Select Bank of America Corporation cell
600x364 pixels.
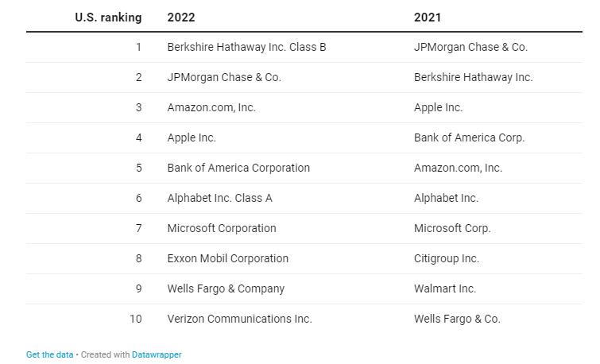tap(238, 168)
